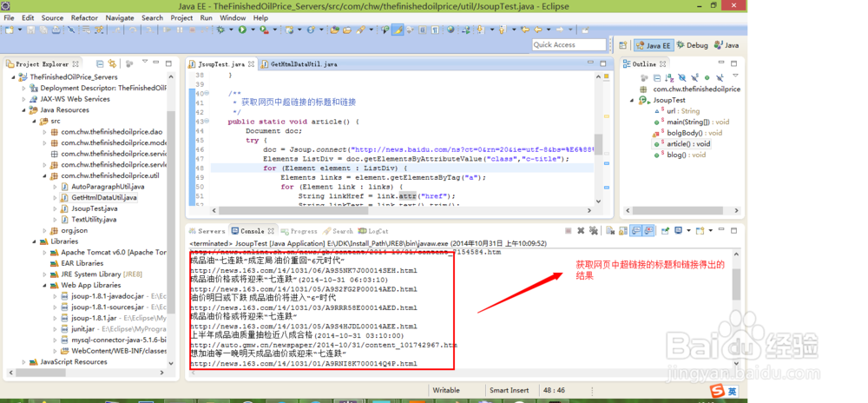868x403 pixels.
Task: Toggle Hide Static Members in Outline view
Action: pos(694,77)
